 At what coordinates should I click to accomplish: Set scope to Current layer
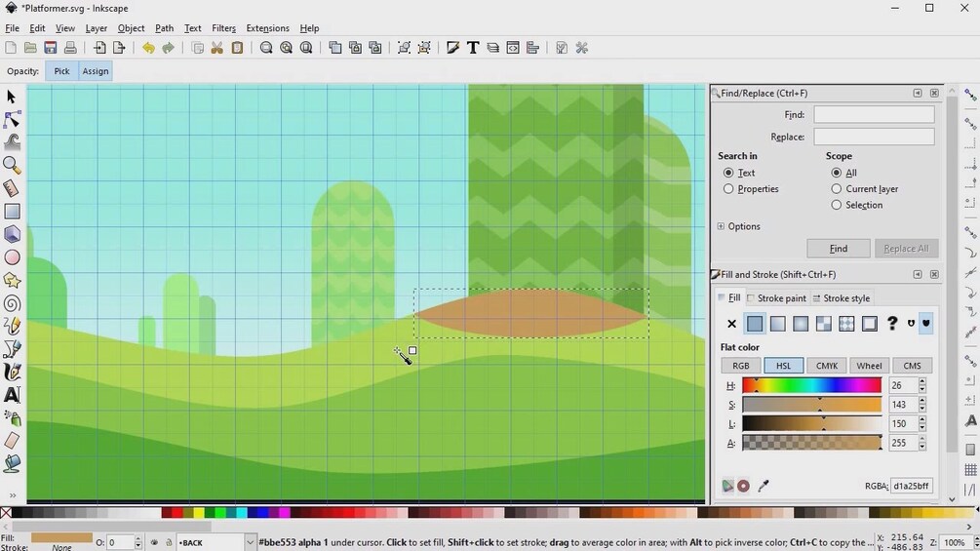(x=837, y=188)
